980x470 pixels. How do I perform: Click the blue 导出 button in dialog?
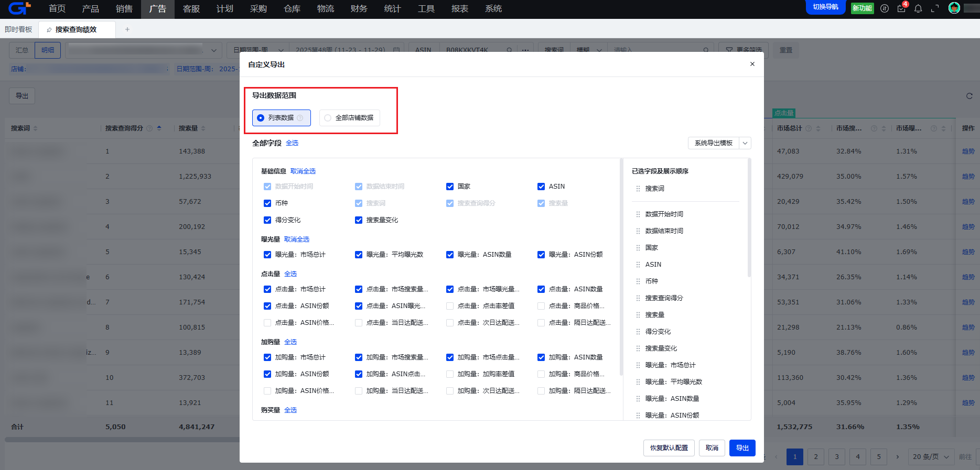(742, 448)
